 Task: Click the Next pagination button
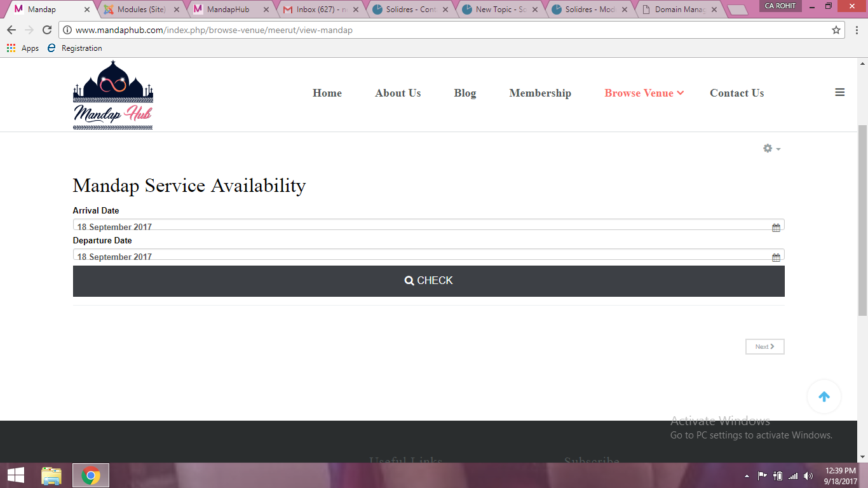(764, 346)
